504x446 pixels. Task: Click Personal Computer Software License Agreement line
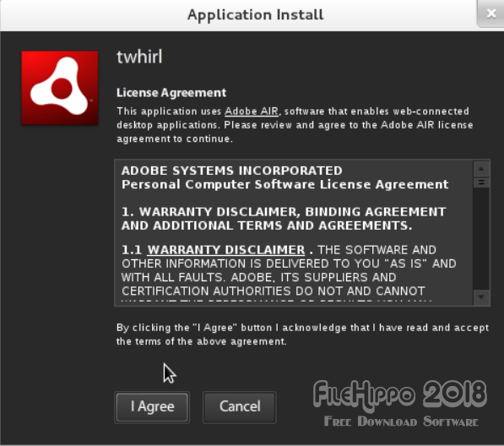pyautogui.click(x=285, y=184)
